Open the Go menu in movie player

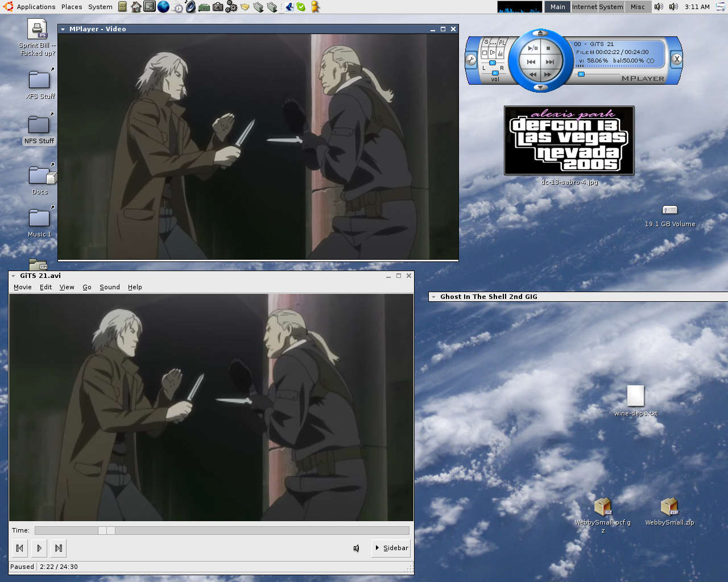point(87,287)
